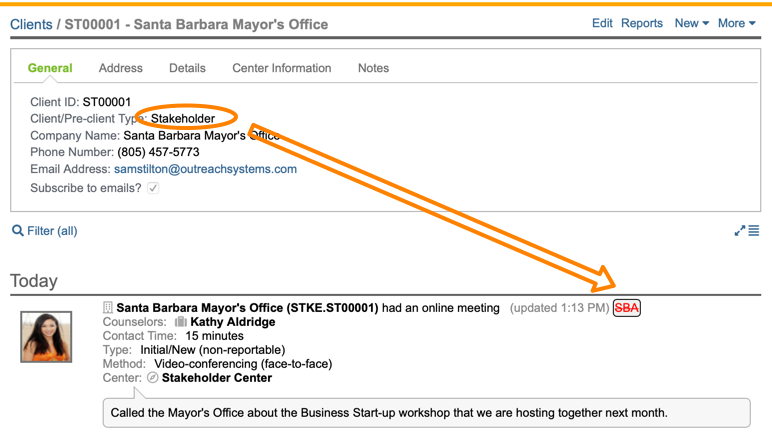Image resolution: width=772 pixels, height=443 pixels.
Task: Click the list view lines icon
Action: (x=754, y=231)
